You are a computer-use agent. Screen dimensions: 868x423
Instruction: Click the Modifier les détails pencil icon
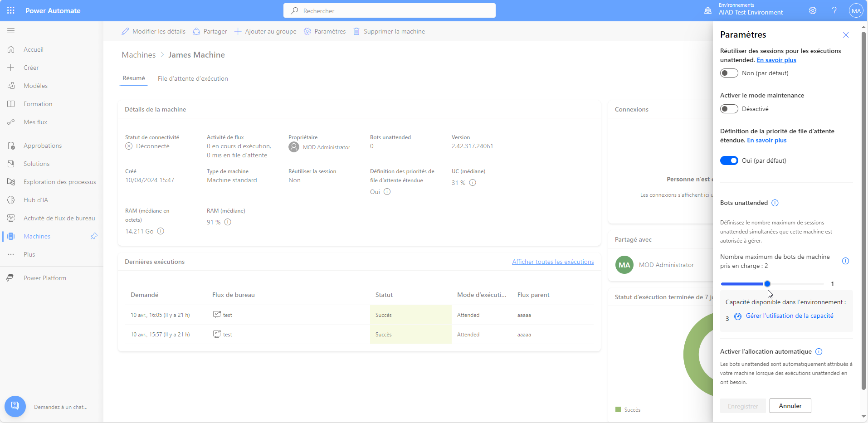coord(125,31)
